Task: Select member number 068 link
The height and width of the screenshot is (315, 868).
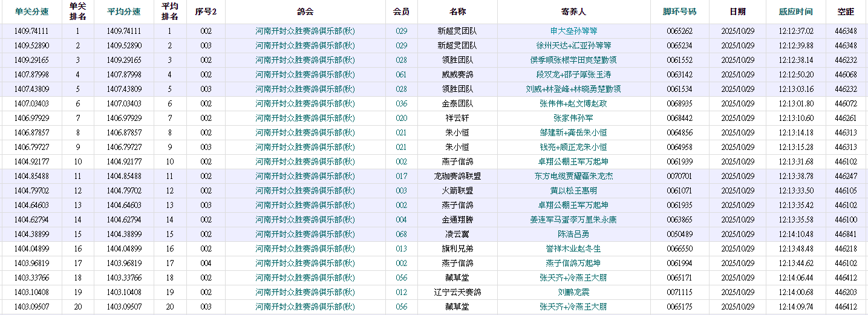Action: (x=401, y=234)
